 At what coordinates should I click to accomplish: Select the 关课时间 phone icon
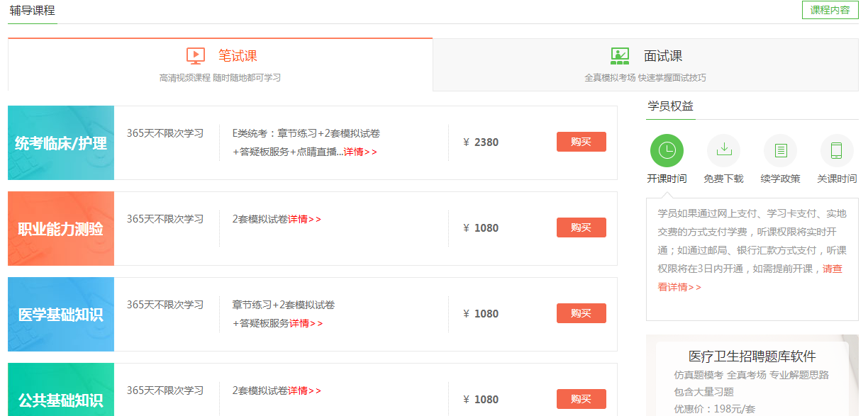837,150
